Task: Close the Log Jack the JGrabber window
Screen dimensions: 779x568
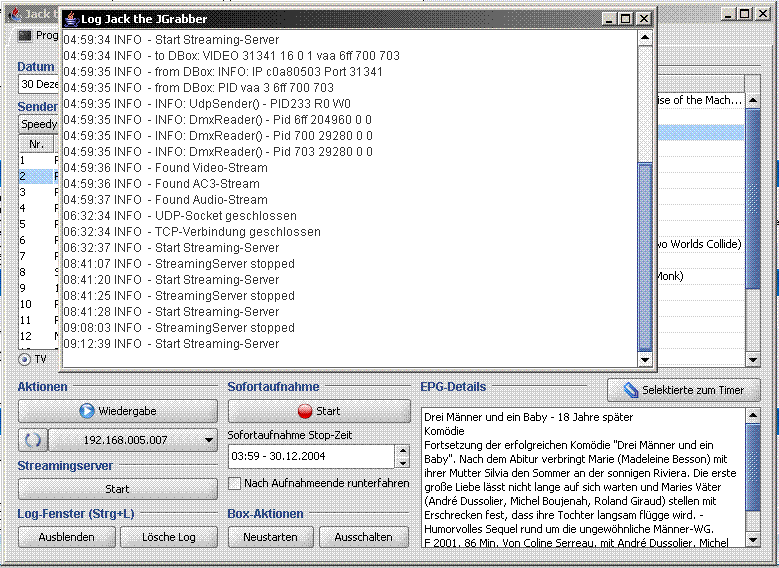Action: coord(644,19)
